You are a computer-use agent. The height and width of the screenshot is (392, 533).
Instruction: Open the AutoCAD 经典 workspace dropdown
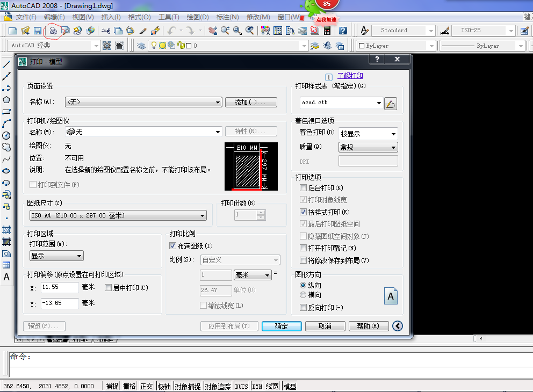tap(53, 46)
